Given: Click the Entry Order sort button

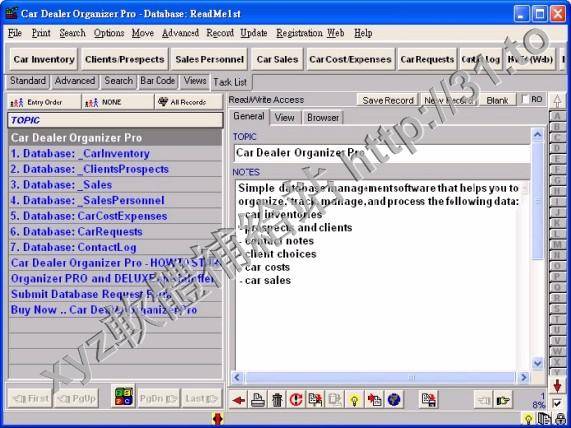Looking at the screenshot, I should click(x=44, y=102).
